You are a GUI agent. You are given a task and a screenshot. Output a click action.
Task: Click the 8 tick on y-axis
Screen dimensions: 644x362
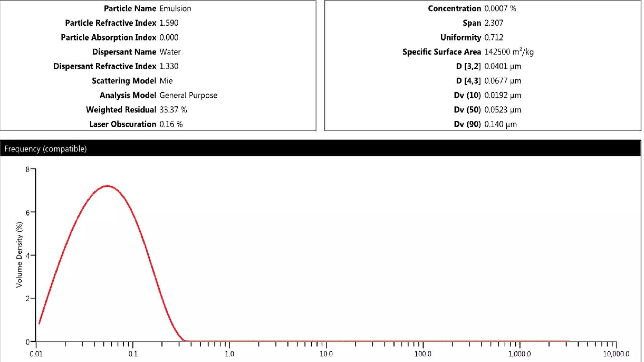click(28, 169)
